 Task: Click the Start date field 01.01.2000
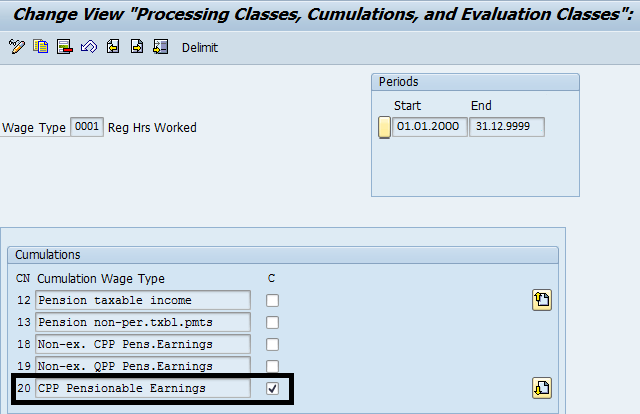tap(429, 127)
